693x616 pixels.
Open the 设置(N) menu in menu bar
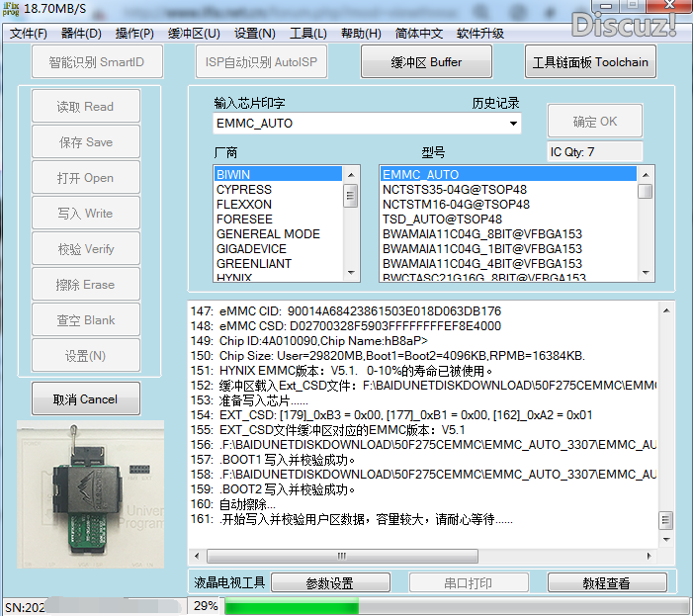click(255, 34)
